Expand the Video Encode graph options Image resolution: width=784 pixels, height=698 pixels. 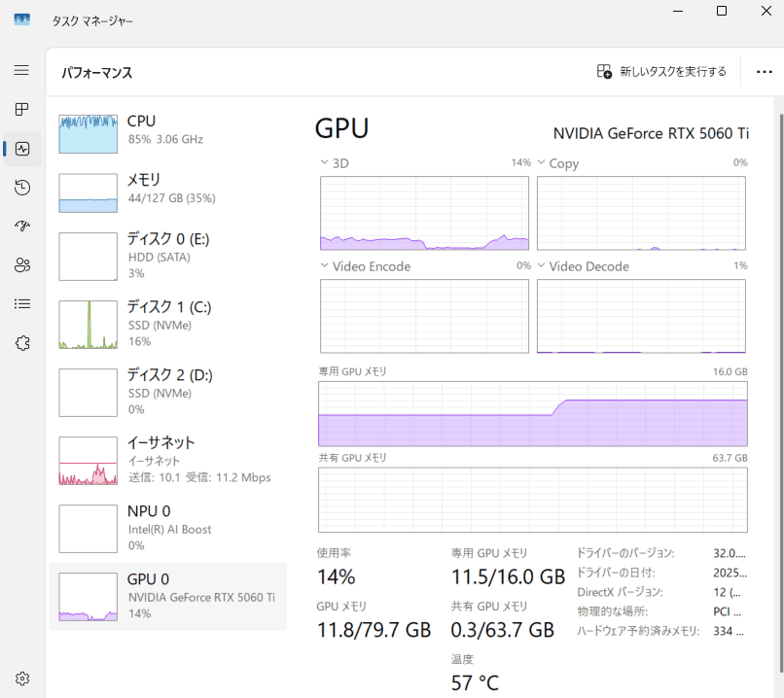323,265
